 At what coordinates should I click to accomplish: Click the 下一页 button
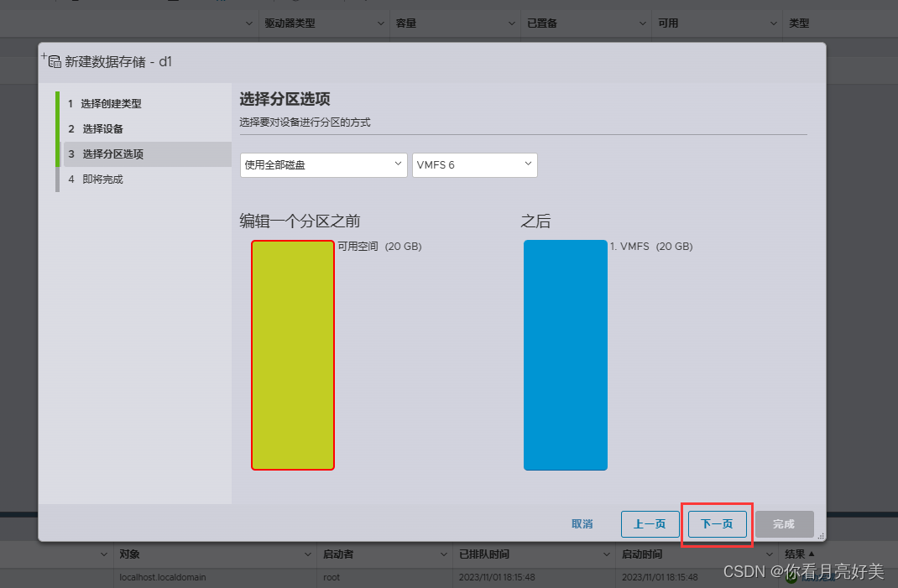[x=717, y=523]
